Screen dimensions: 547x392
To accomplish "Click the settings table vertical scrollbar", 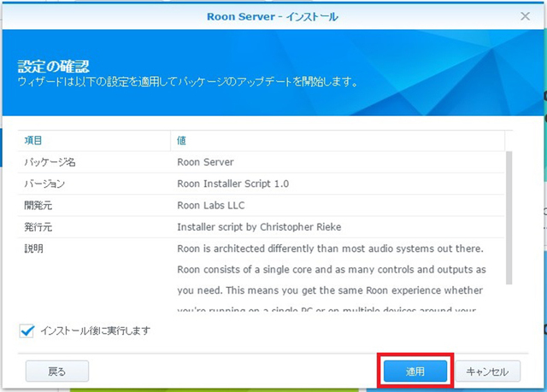I will [509, 218].
